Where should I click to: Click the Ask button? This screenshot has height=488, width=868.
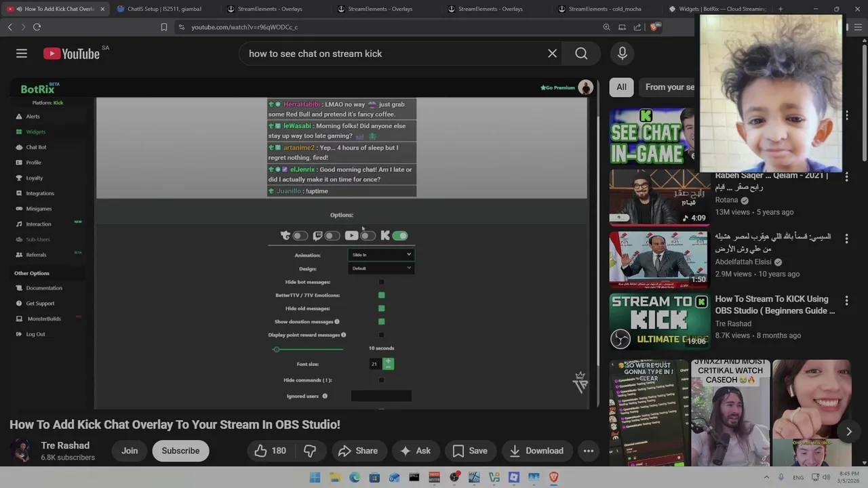point(415,451)
